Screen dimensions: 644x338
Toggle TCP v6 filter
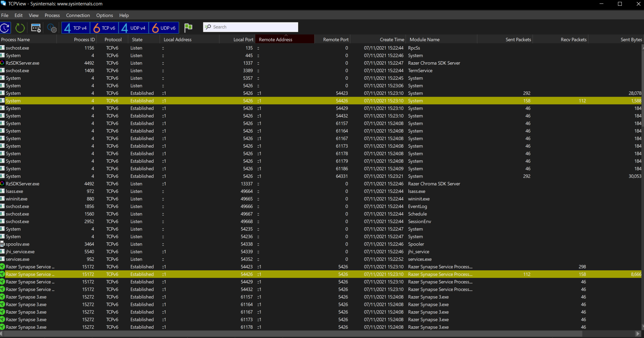[x=104, y=28]
